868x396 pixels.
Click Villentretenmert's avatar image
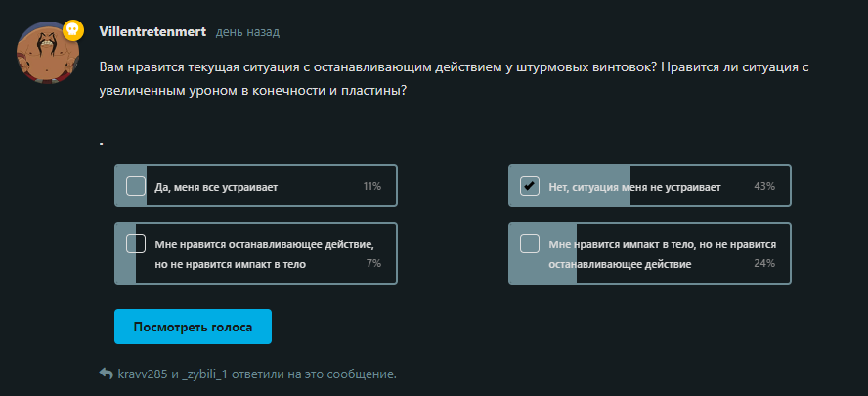pos(48,53)
